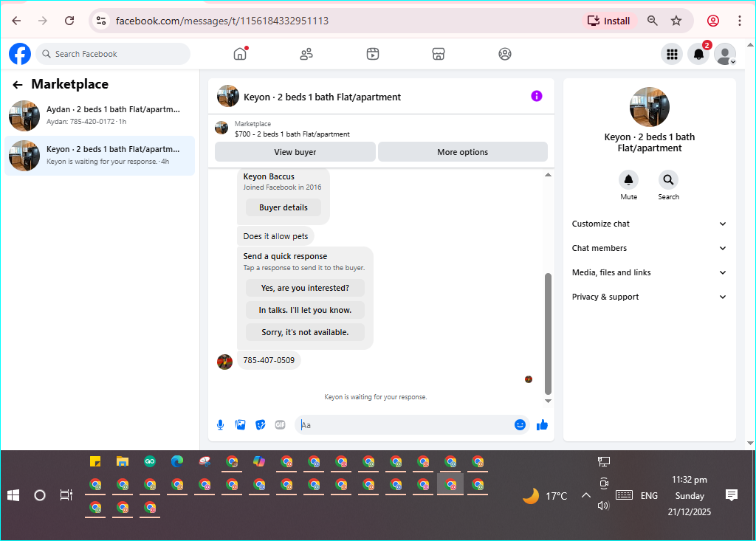756x541 pixels.
Task: Open the browser three-dot menu
Action: point(740,21)
